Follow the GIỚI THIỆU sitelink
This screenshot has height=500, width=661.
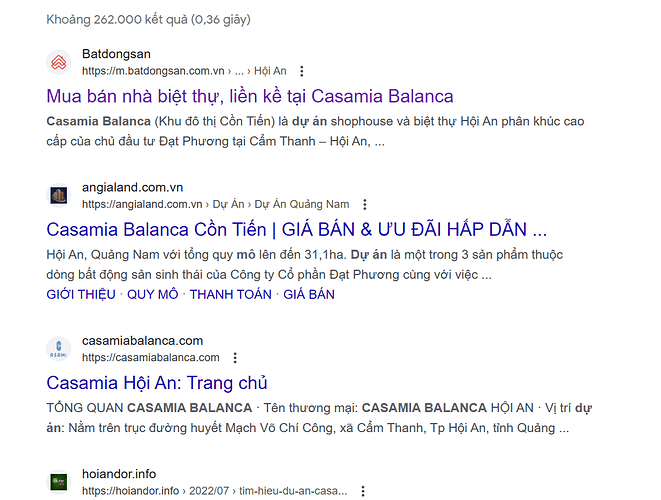81,294
